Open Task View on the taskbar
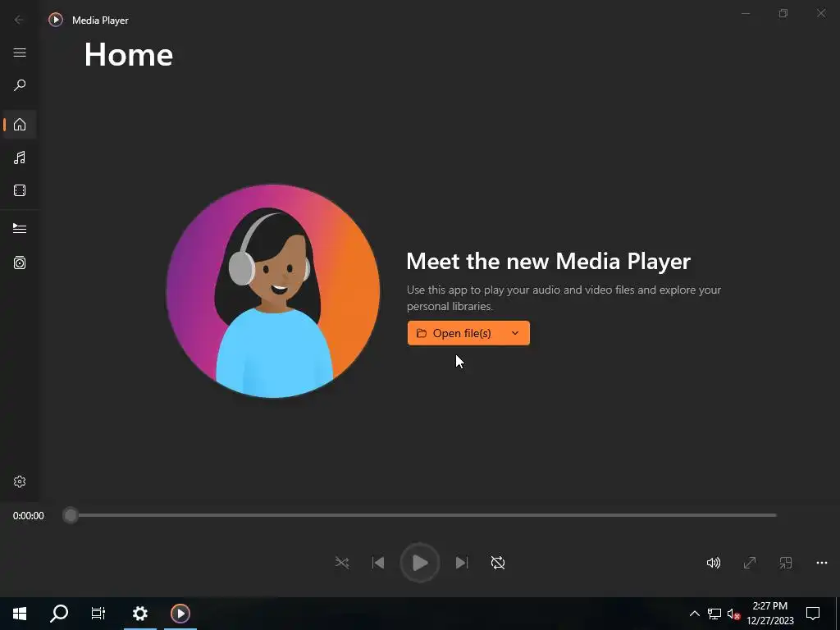Viewport: 840px width, 630px height. (98, 614)
